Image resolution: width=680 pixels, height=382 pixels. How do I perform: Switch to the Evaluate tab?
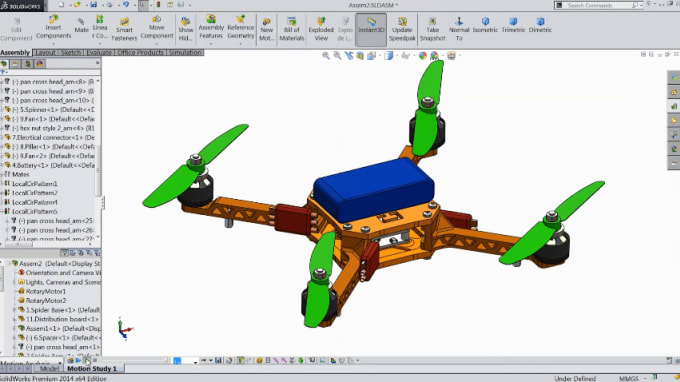tap(99, 52)
